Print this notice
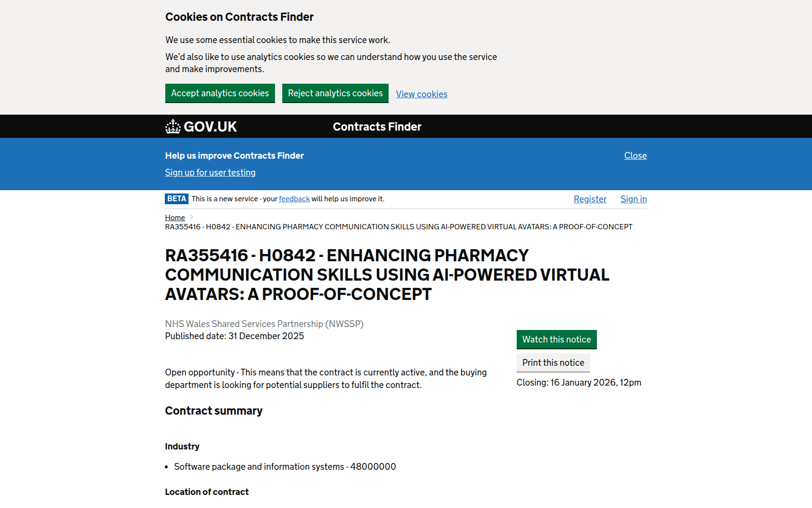The height and width of the screenshot is (508, 812). pos(553,363)
